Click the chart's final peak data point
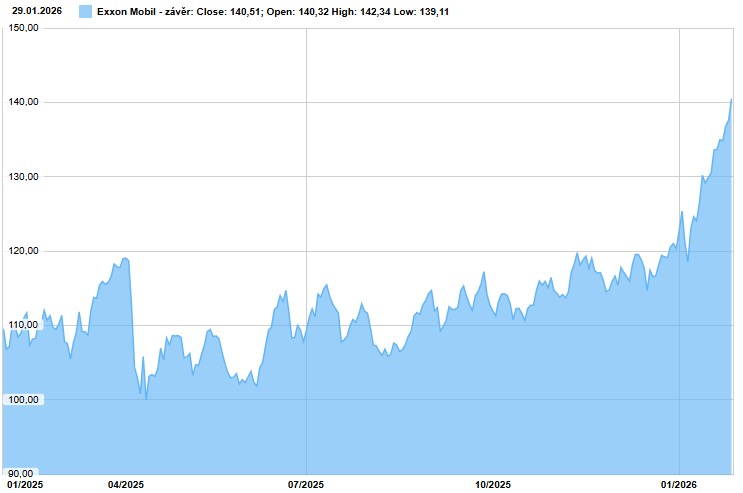 click(731, 99)
